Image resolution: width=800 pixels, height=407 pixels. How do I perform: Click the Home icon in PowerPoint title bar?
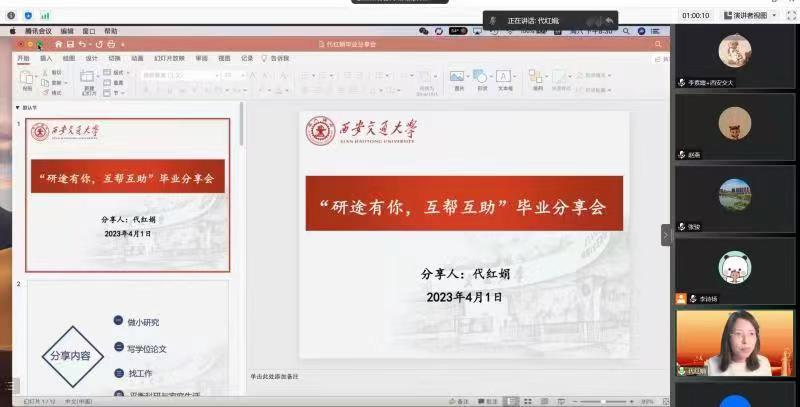pos(59,44)
